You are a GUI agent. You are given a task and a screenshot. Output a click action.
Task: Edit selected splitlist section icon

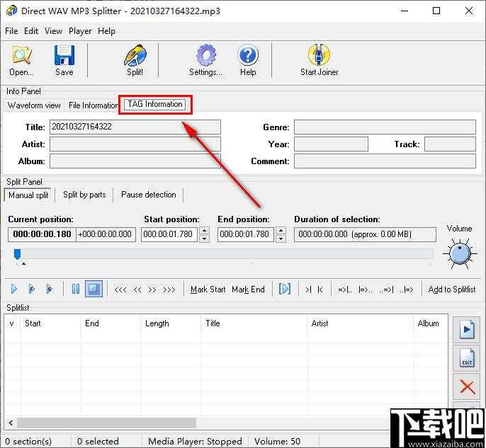(x=466, y=358)
